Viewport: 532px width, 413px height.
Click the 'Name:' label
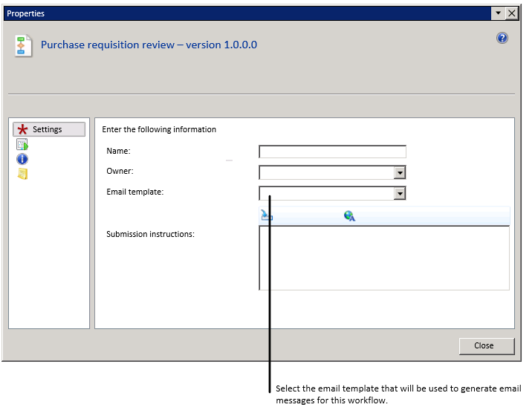tap(118, 151)
